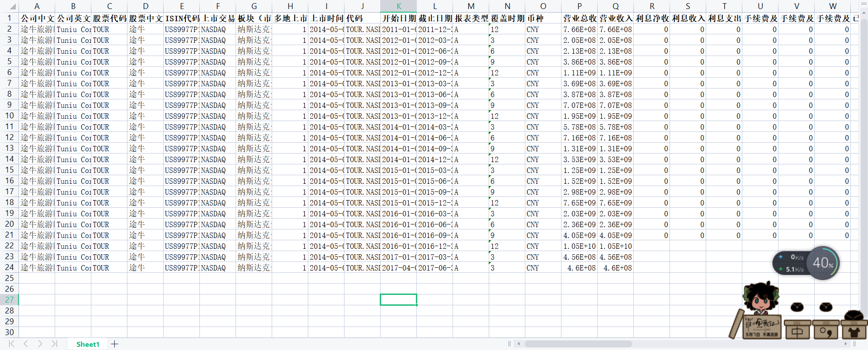Click cell N2 showing 12
Screen dimensions: 868x350
click(x=507, y=29)
